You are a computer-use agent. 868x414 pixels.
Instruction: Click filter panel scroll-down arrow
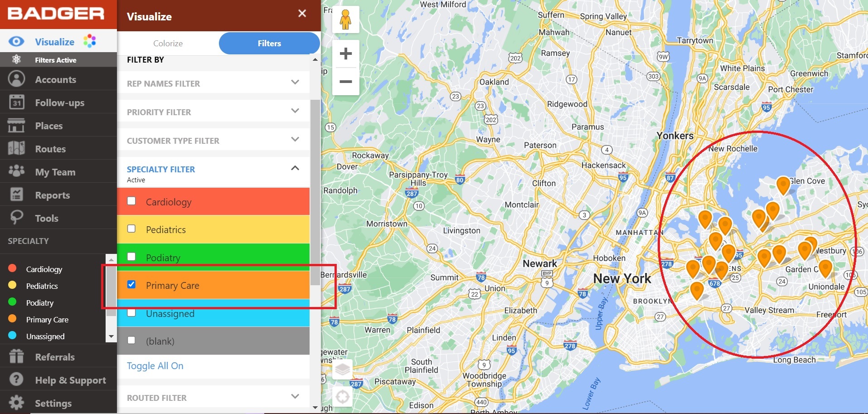coord(315,408)
